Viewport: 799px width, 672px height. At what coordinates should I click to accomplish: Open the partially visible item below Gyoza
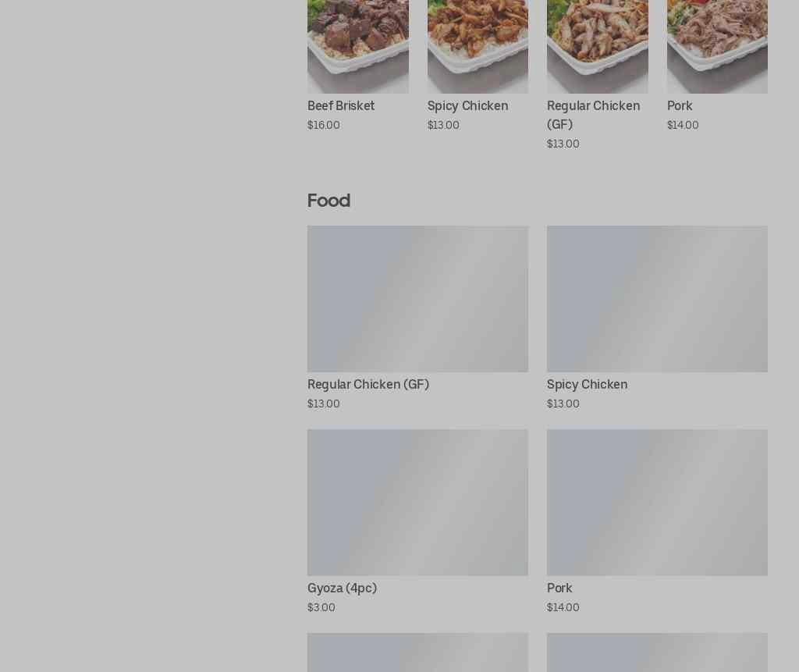tap(417, 652)
